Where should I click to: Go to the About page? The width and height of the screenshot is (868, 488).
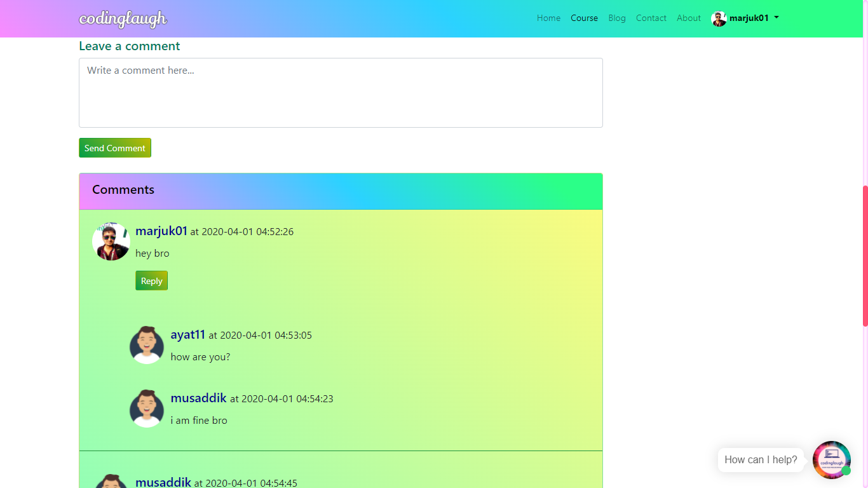(689, 18)
